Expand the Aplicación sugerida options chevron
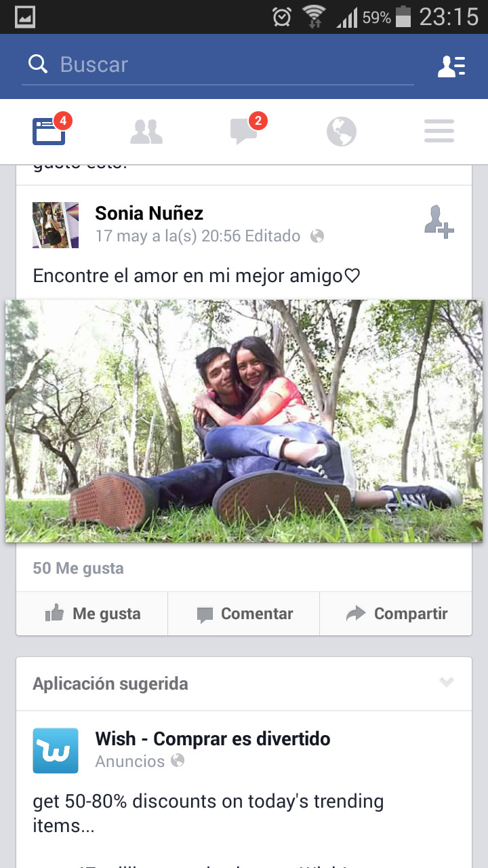The height and width of the screenshot is (868, 488). point(446,682)
